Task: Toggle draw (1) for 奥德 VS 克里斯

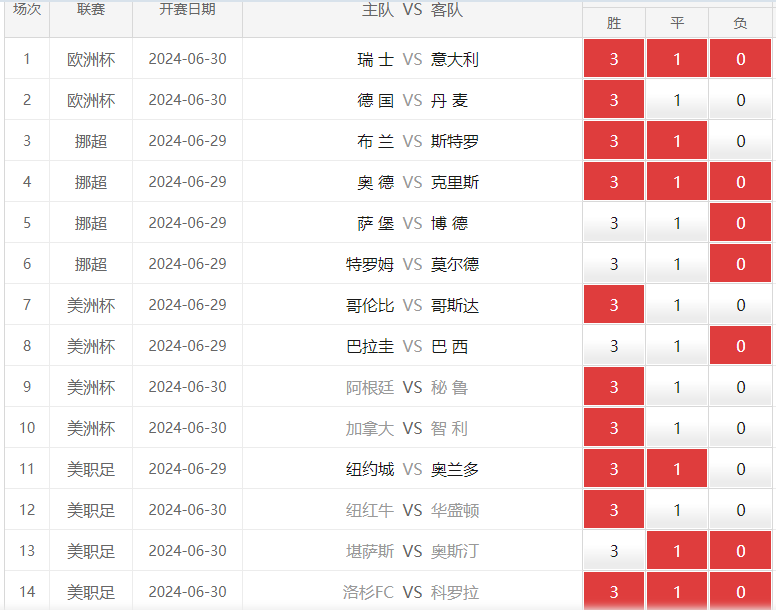Action: [x=677, y=182]
